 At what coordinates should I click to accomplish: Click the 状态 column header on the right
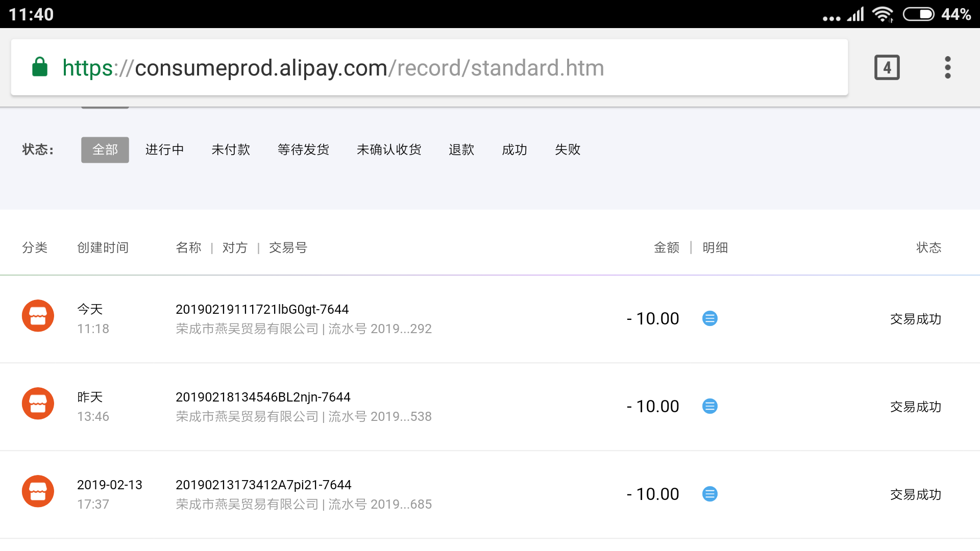pos(928,247)
